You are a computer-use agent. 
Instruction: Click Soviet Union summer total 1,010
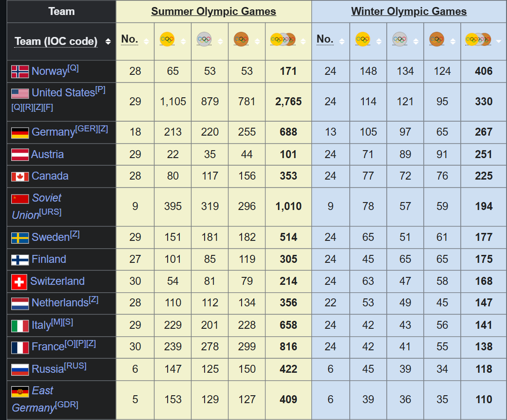288,206
